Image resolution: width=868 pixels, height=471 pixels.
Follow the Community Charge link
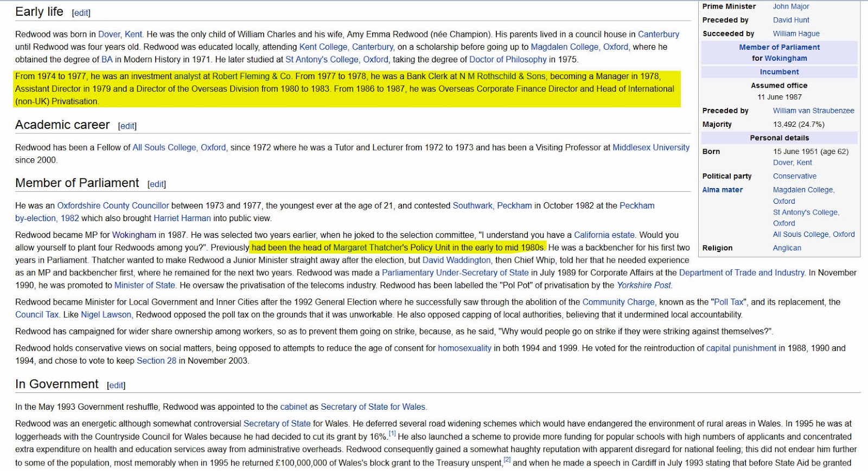618,302
